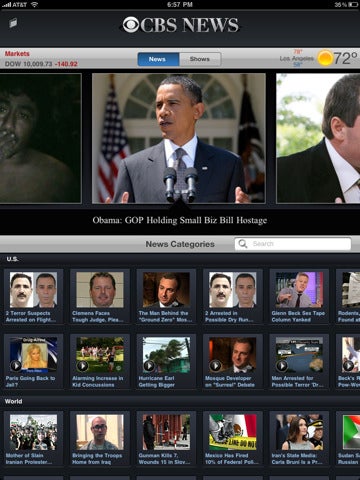The height and width of the screenshot is (480, 360).
Task: Play the Alarming Increase in Kid Concussions video
Action: [82, 366]
